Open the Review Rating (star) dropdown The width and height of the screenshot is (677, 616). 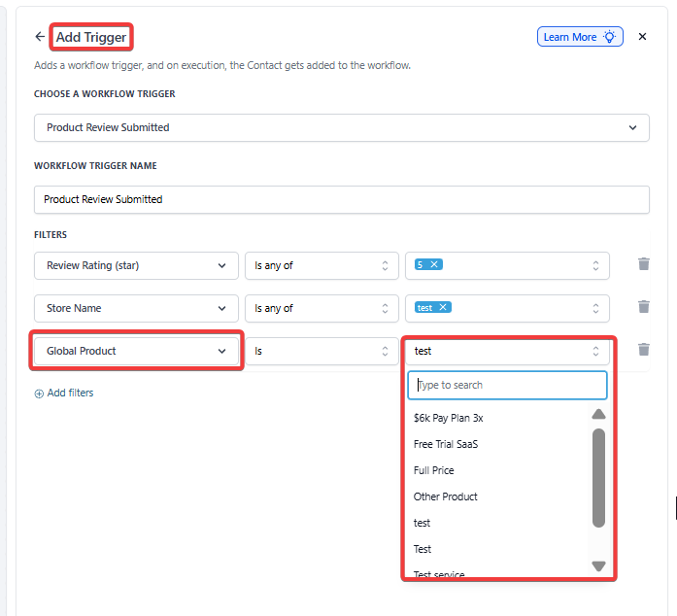tap(136, 265)
